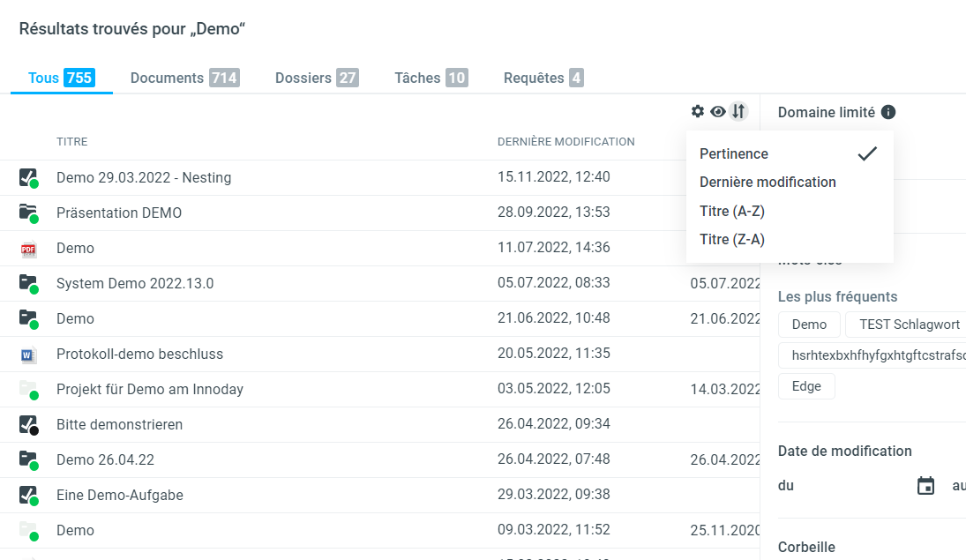Screen dimensions: 966x560
Task: Open the Requêtes tab
Action: (543, 78)
